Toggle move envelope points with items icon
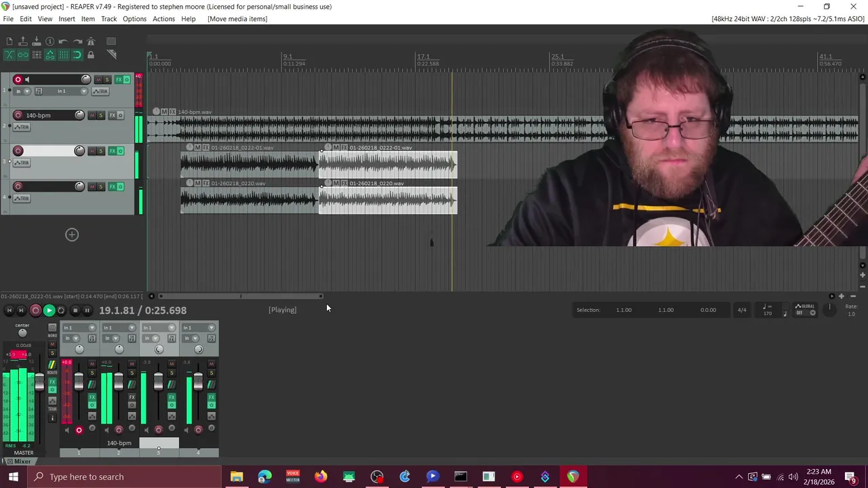Image resolution: width=868 pixels, height=488 pixels. pyautogui.click(x=50, y=55)
